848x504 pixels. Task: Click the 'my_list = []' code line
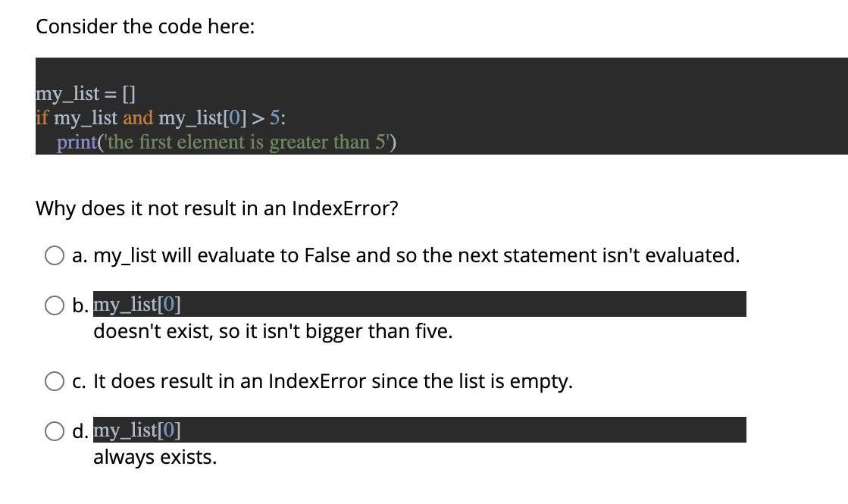(x=86, y=94)
